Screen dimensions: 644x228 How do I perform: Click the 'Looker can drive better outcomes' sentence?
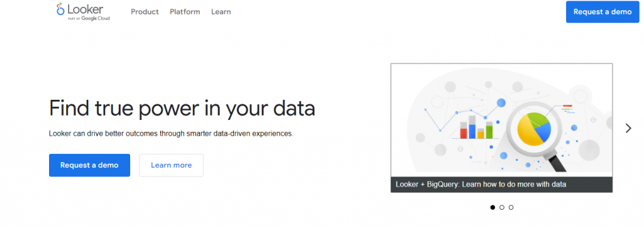(171, 134)
